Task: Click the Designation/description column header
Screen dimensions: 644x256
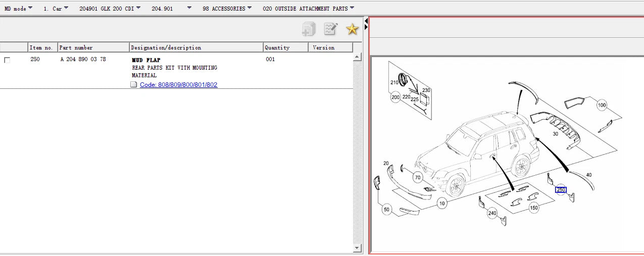Action: [196, 47]
